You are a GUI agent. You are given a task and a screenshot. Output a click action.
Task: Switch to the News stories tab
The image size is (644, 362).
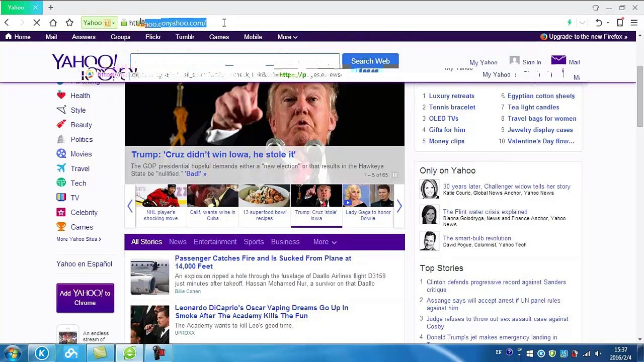tap(178, 242)
